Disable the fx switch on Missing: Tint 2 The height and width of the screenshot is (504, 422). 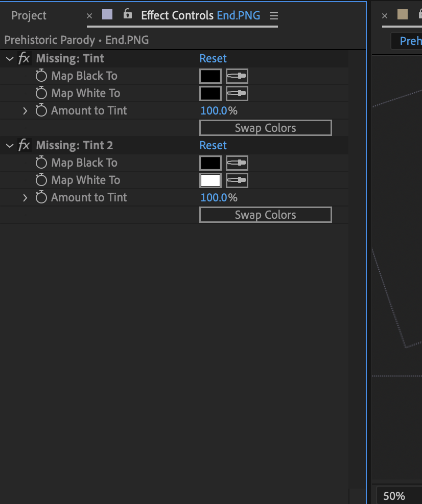coord(24,145)
